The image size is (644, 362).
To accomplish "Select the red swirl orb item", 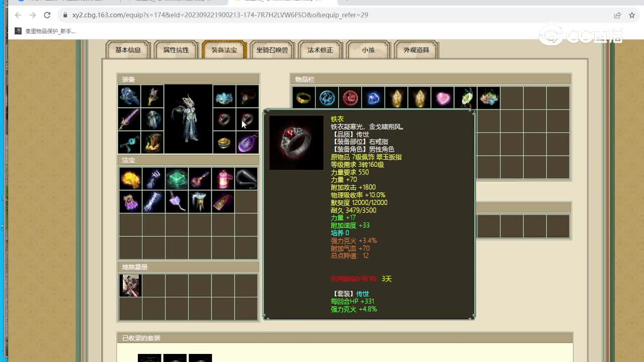I will click(x=350, y=98).
